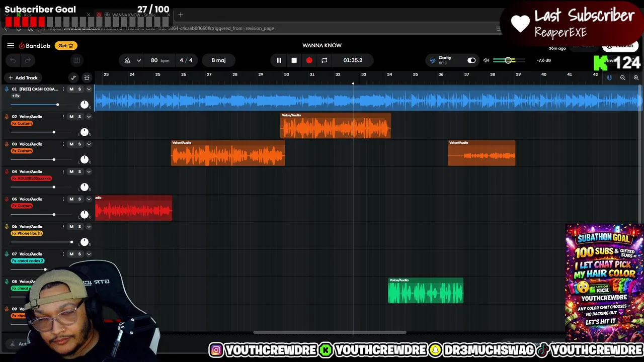Click microphone icon of track 06
The width and height of the screenshot is (644, 362).
tap(7, 227)
